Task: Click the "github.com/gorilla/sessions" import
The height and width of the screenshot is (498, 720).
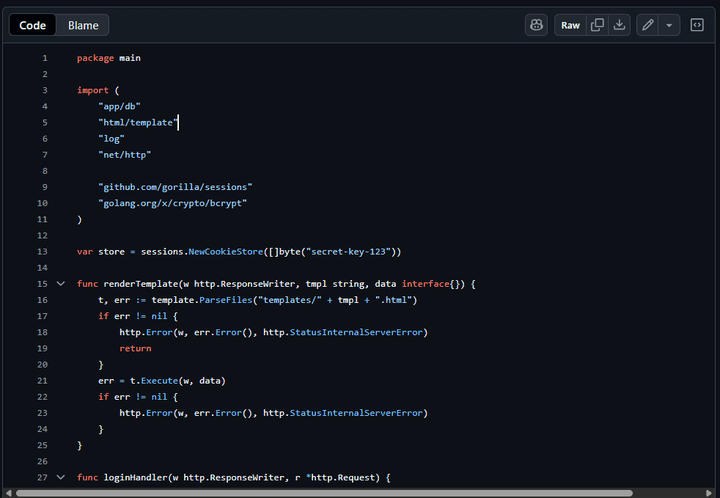Action: 175,187
